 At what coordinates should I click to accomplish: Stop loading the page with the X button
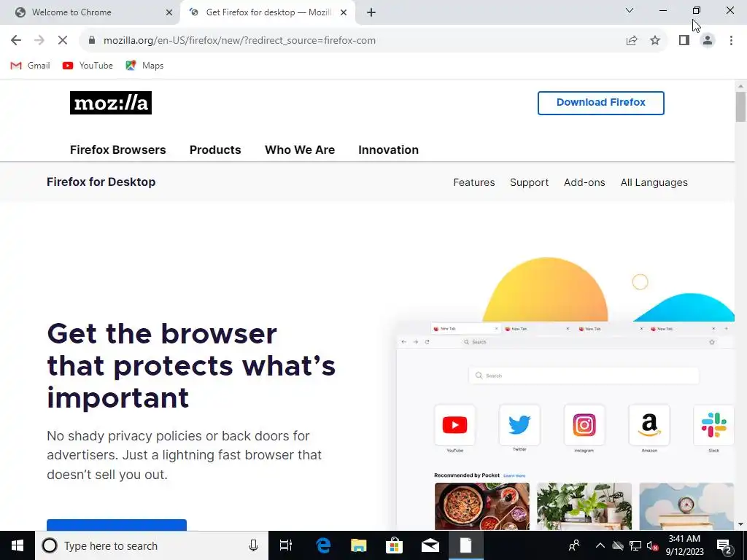click(x=63, y=41)
